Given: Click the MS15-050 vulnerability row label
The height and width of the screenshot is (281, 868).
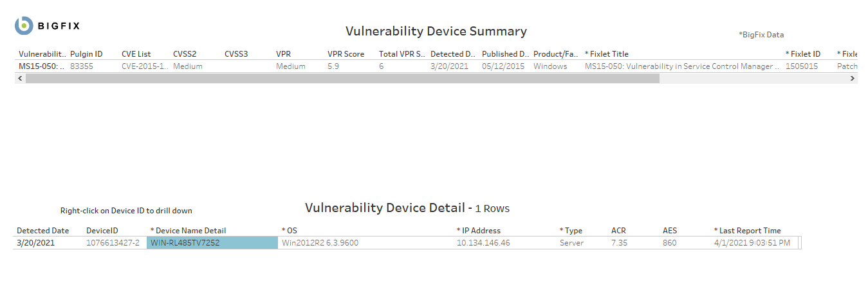Looking at the screenshot, I should (x=41, y=66).
